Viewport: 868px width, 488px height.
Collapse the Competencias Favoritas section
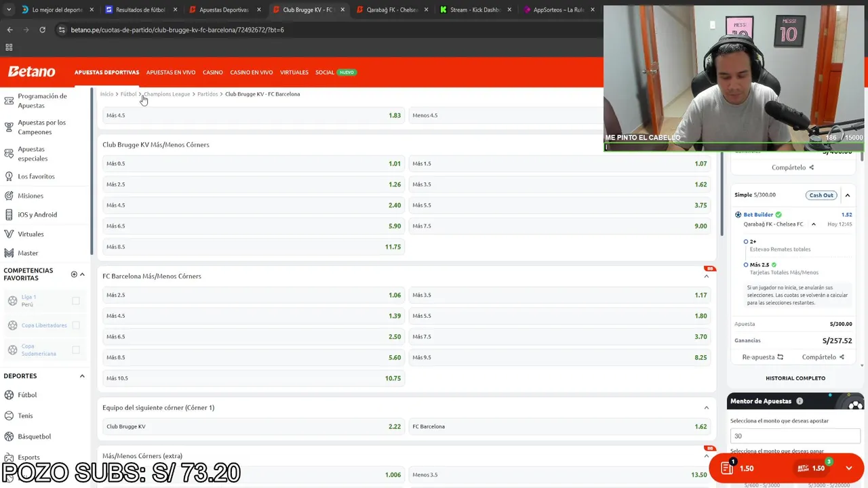tap(82, 274)
